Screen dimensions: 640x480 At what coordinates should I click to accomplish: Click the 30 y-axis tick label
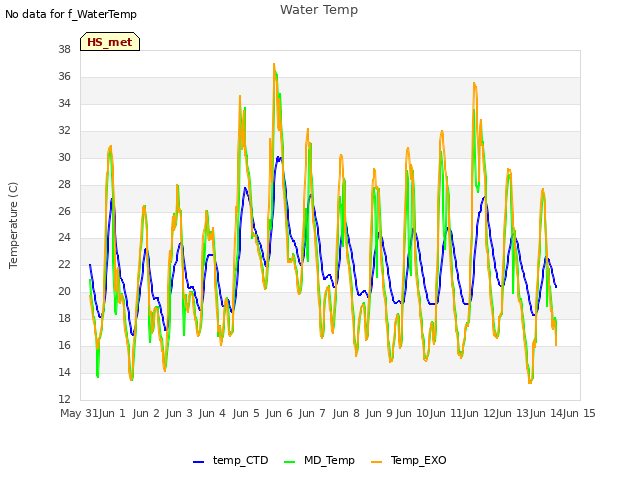tap(64, 157)
